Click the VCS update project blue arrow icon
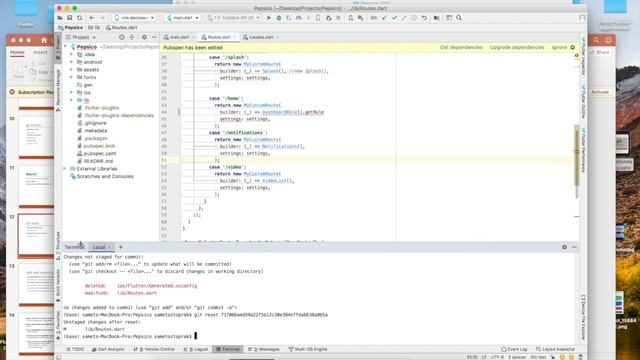Image resolution: width=640 pixels, height=360 pixels. pyautogui.click(x=384, y=18)
